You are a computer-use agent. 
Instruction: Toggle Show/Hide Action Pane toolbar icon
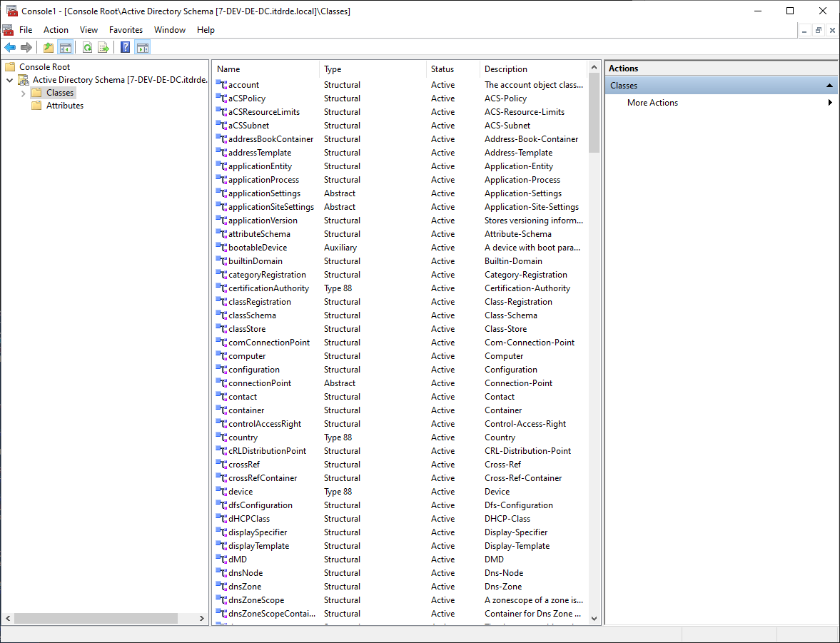[x=143, y=48]
